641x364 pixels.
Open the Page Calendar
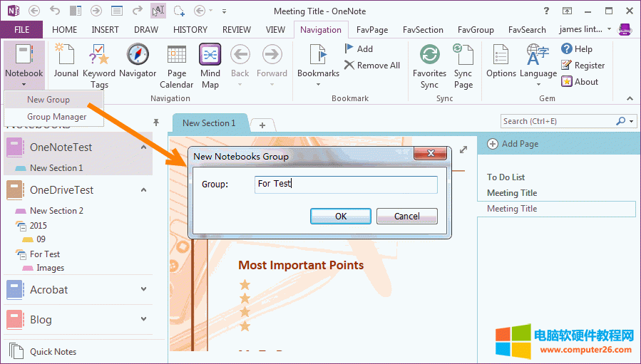(x=177, y=66)
